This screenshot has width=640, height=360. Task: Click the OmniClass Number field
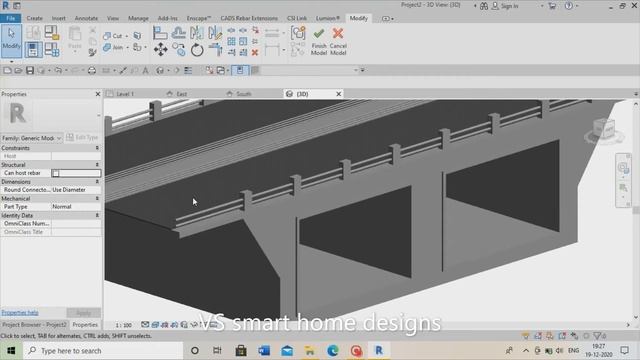pos(76,224)
